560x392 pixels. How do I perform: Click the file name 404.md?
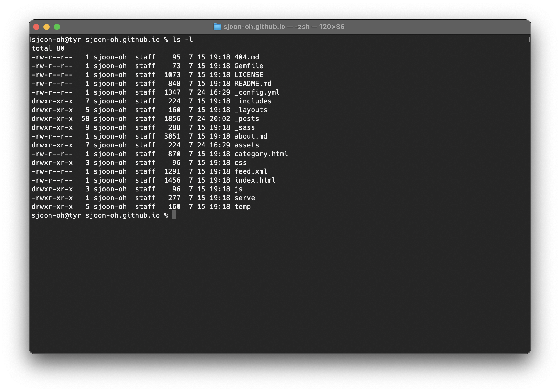click(247, 57)
